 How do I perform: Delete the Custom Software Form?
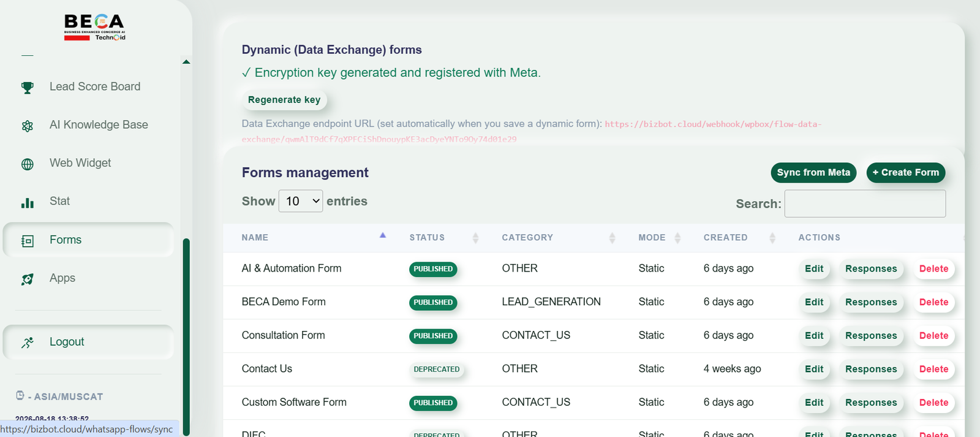933,403
